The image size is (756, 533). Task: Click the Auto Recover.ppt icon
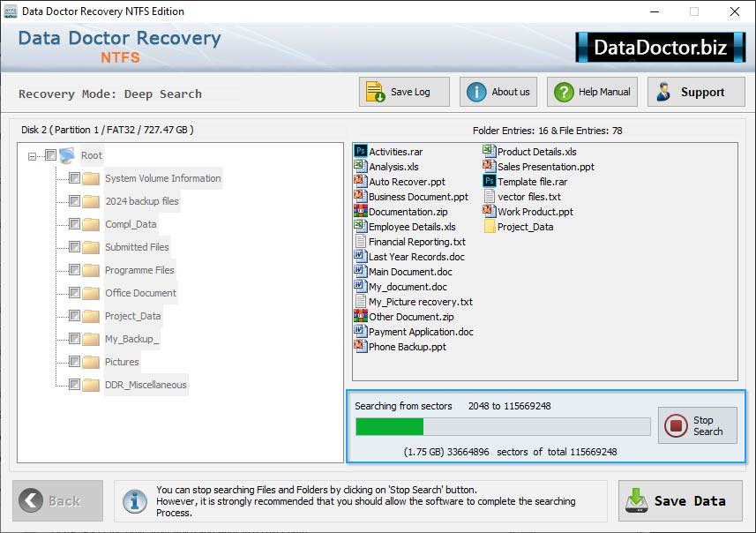click(360, 181)
